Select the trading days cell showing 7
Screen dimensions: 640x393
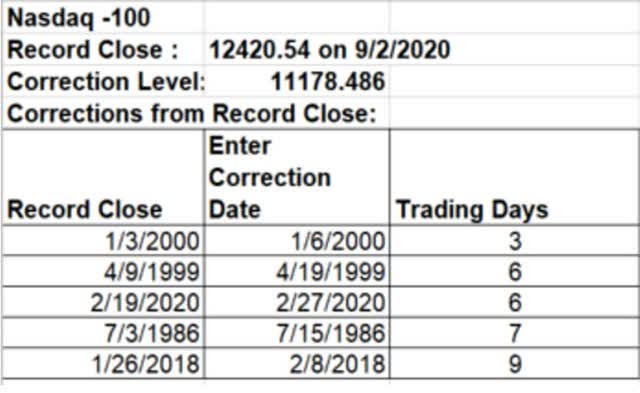pos(515,333)
